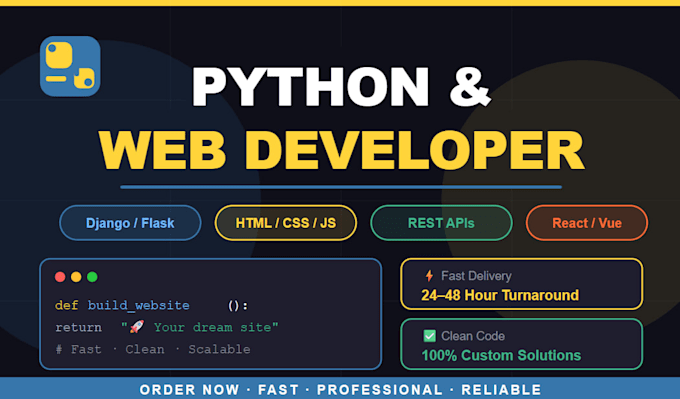Click the blue Python logo icon
Viewport: 680px width, 399px height.
(x=70, y=66)
